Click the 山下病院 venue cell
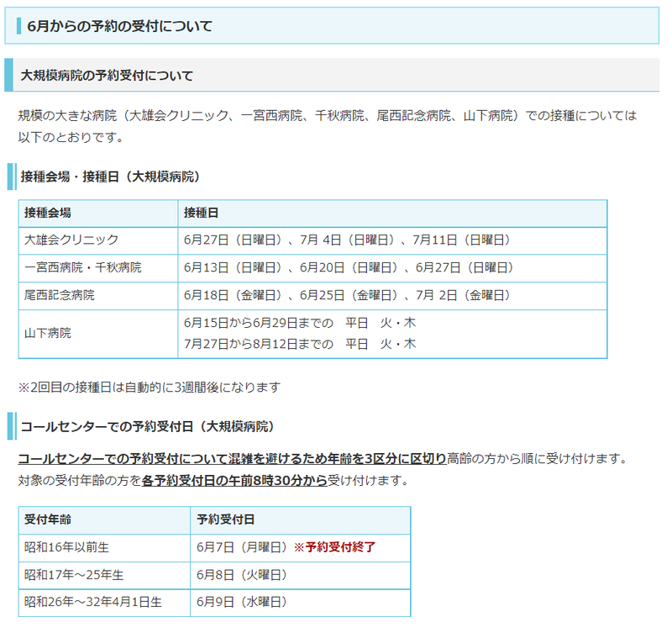This screenshot has height=633, width=672. click(48, 333)
